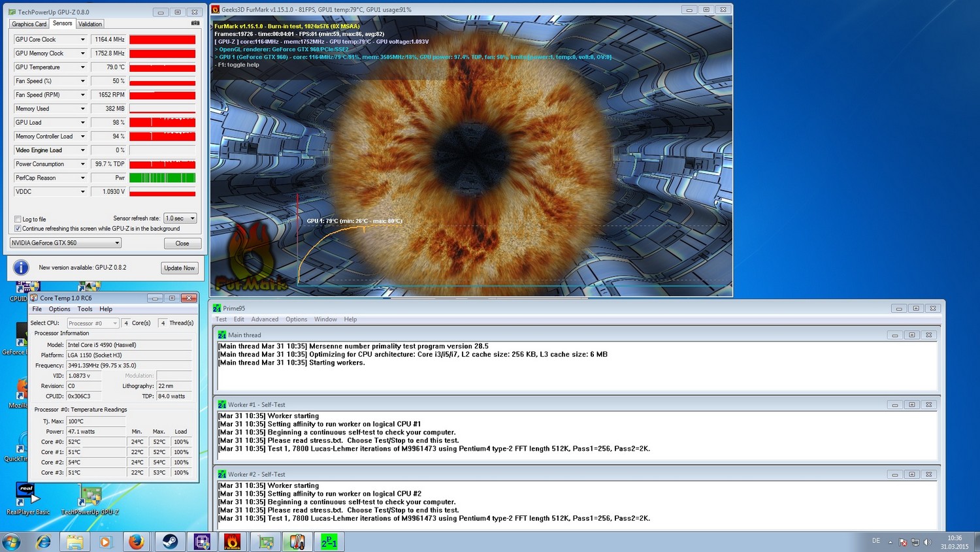Open Internet Explorer from the taskbar
Image resolution: width=980 pixels, height=552 pixels.
click(x=44, y=542)
